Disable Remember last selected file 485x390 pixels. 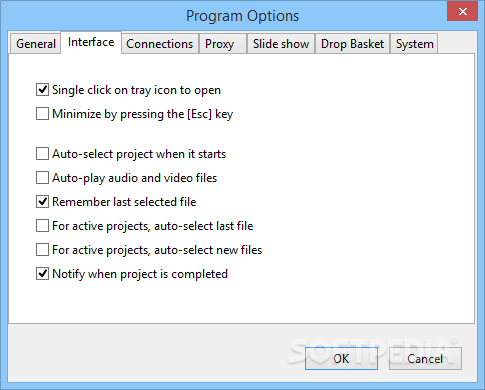pos(42,202)
